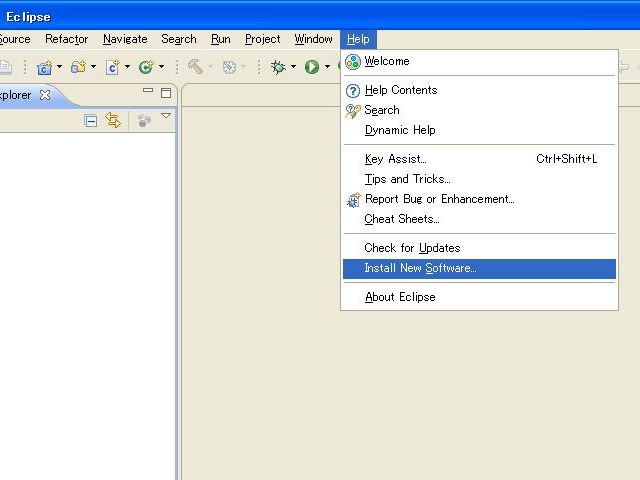640x480 pixels.
Task: Click the grayed build configuration icon
Action: (x=229, y=67)
